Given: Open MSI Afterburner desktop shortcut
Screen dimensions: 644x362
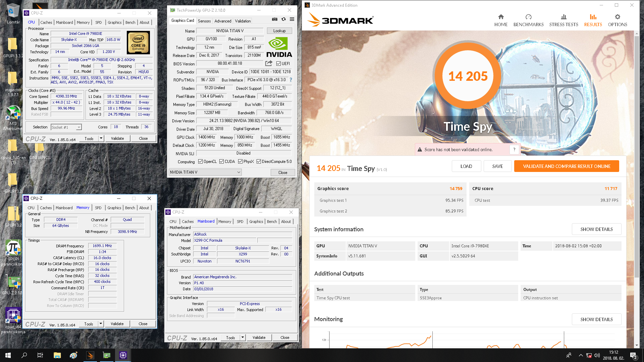Looking at the screenshot, I should pos(13,118).
